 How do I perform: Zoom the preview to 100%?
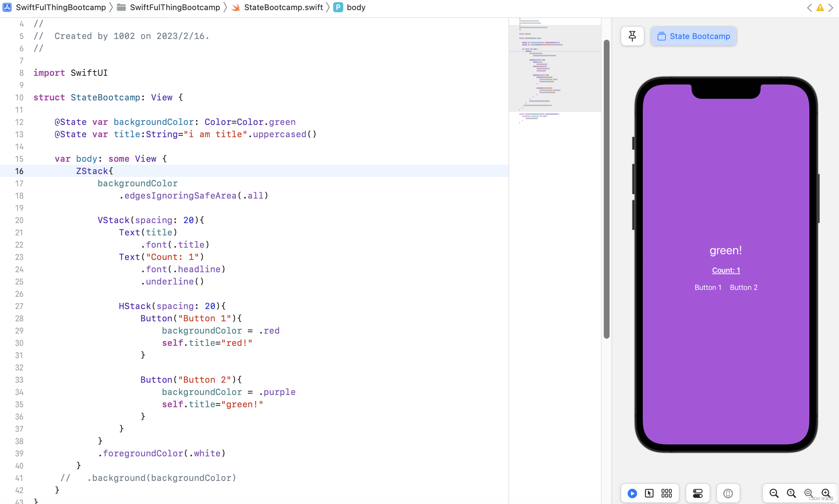[791, 493]
